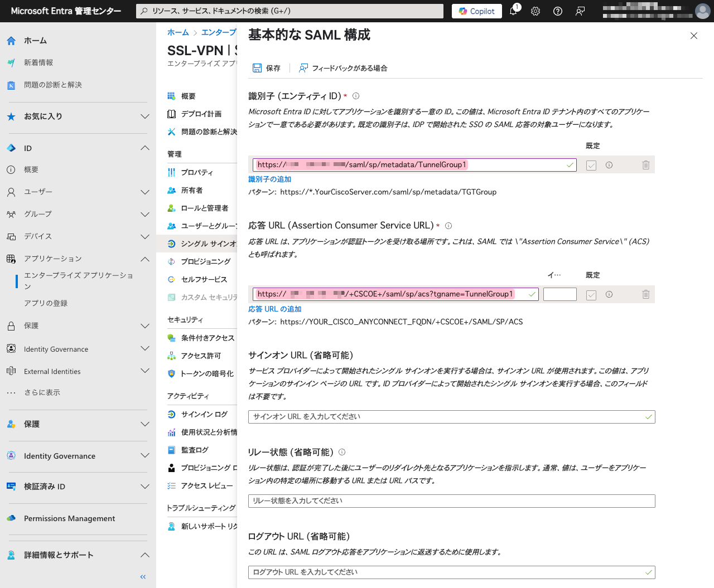714x588 pixels.
Task: Open アプリの登録
Action: coord(46,303)
